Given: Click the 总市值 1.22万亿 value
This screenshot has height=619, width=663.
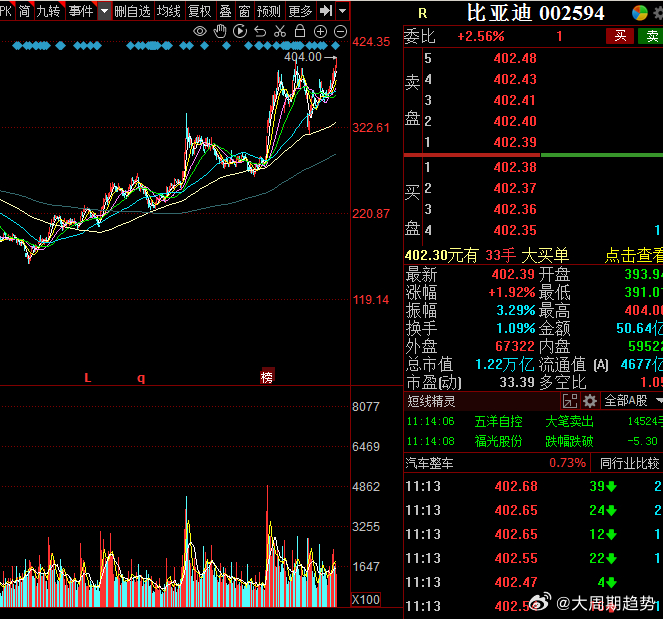Looking at the screenshot, I should (505, 364).
